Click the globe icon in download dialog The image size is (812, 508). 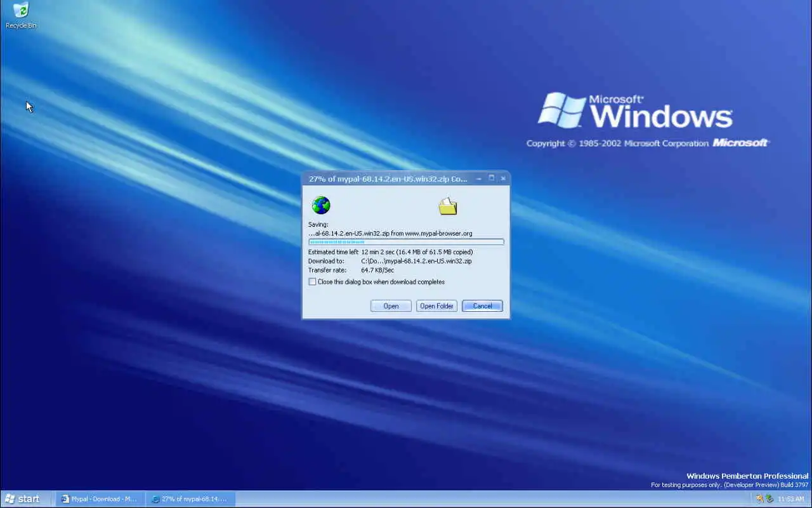coord(321,205)
